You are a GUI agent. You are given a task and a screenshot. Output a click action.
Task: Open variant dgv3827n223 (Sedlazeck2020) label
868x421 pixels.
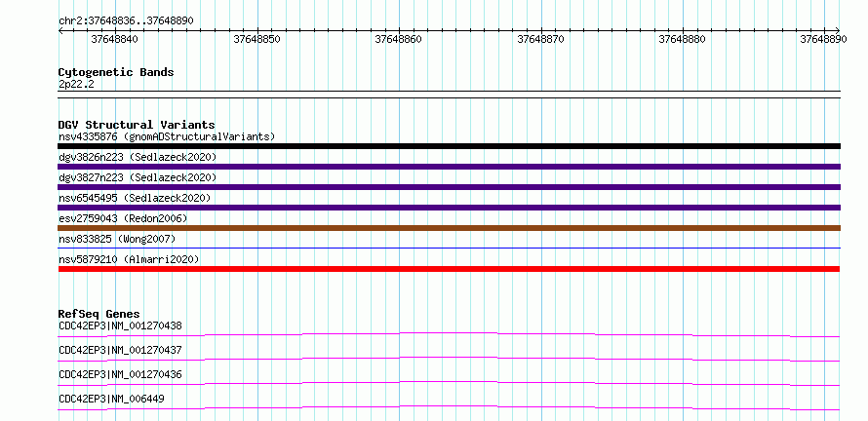click(x=138, y=177)
